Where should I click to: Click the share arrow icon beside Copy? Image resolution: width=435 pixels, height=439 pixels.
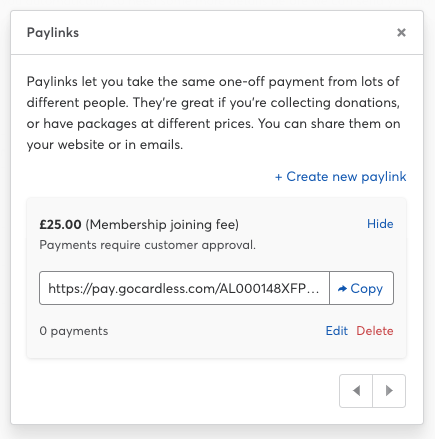[342, 289]
